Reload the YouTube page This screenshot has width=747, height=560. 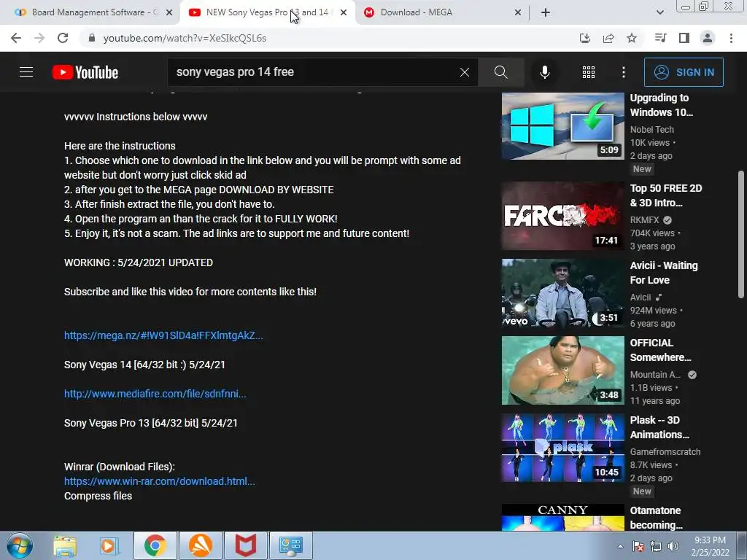tap(63, 38)
